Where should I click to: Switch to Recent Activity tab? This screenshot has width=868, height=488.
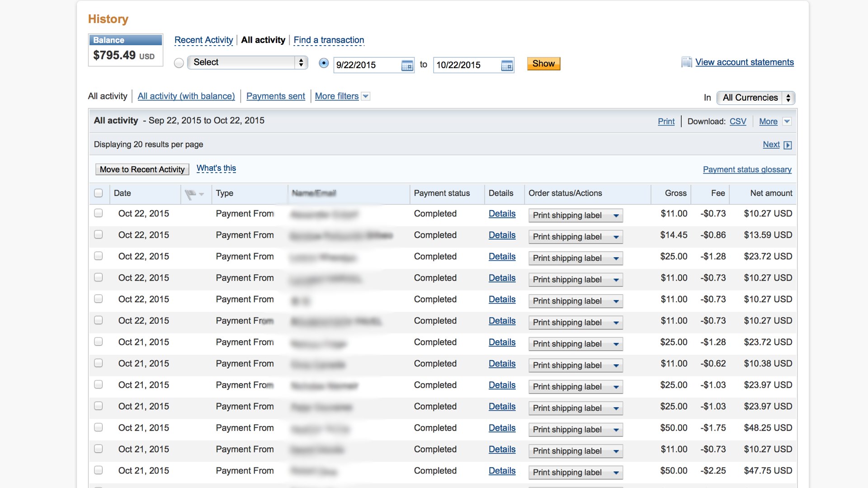coord(203,40)
